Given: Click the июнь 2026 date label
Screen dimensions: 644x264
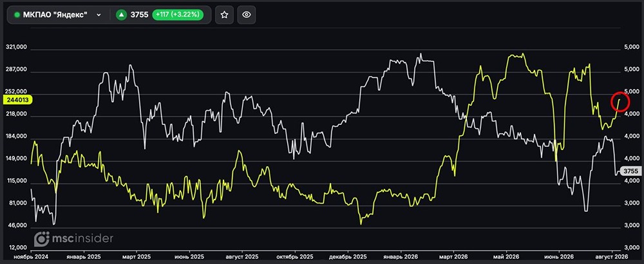Looking at the screenshot, I should tap(558, 256).
